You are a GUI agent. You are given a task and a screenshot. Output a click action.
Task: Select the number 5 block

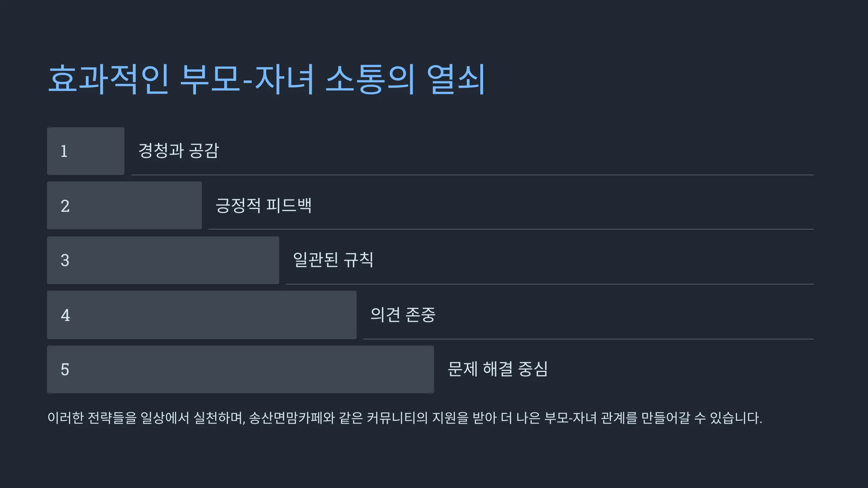pyautogui.click(x=241, y=369)
